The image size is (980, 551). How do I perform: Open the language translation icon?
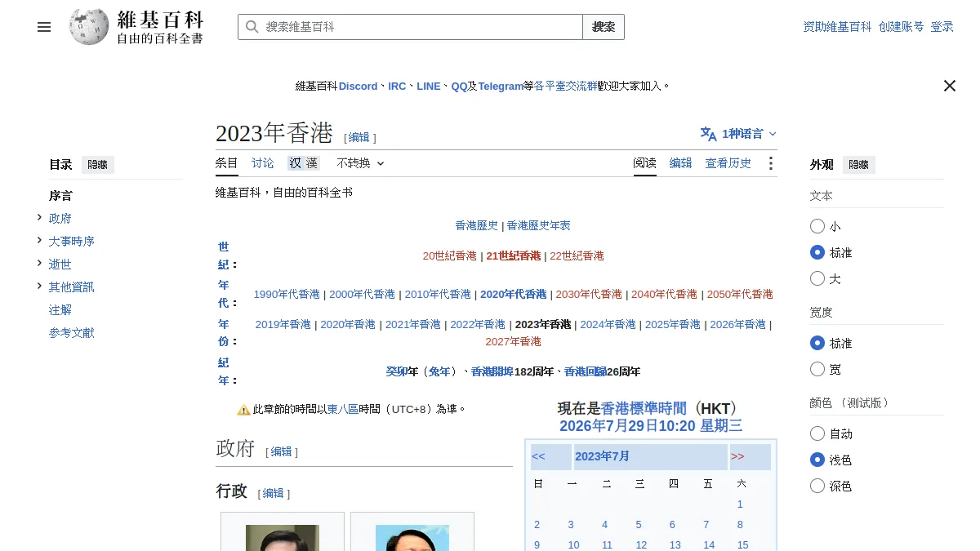[x=708, y=134]
